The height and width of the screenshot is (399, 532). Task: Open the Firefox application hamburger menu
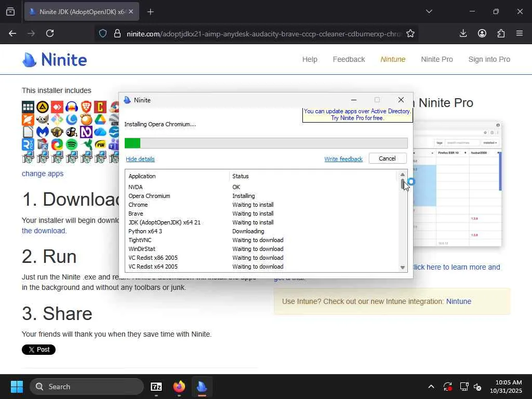point(520,33)
